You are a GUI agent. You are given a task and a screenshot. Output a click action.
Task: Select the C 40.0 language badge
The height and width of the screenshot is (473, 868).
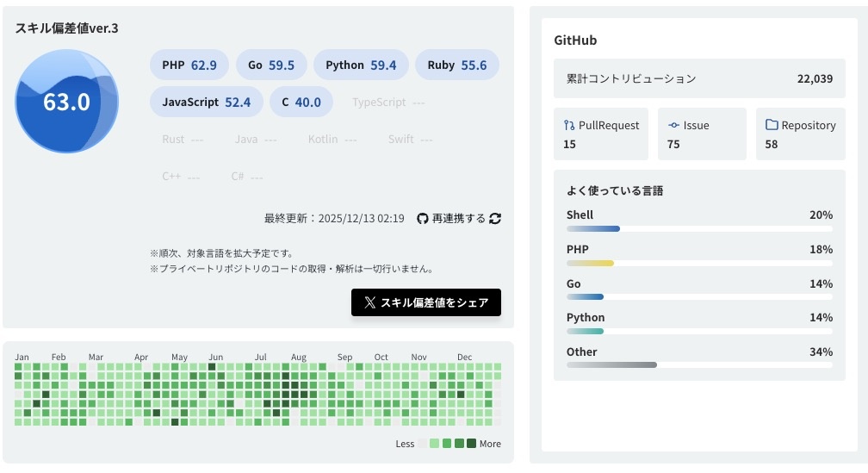[301, 102]
